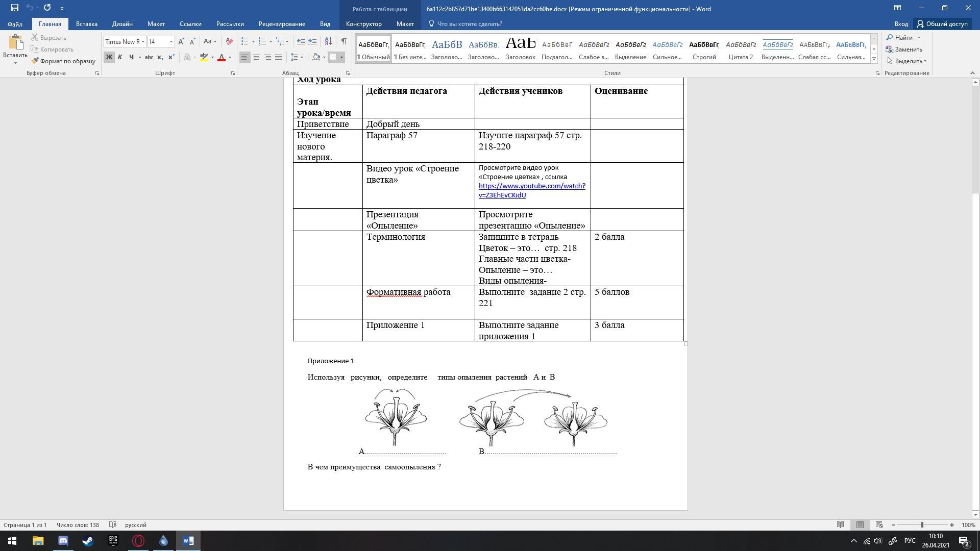Toggle strikethrough formatting
The image size is (980, 551).
click(x=149, y=57)
